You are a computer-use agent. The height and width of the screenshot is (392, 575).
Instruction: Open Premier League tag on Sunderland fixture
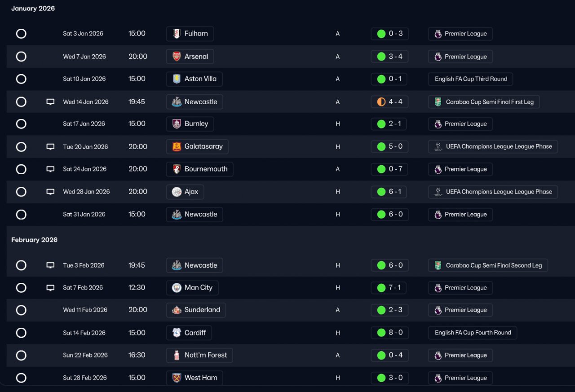coord(460,310)
